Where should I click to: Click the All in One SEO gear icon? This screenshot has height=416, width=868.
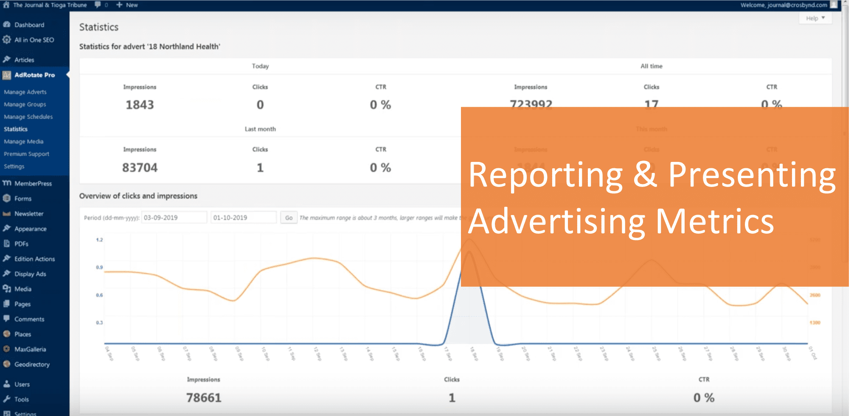pyautogui.click(x=7, y=40)
